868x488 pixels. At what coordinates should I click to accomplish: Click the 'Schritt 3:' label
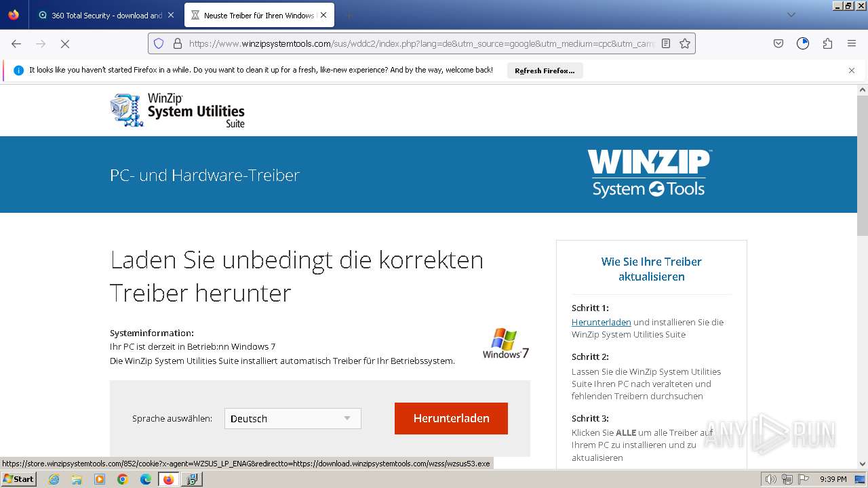590,418
